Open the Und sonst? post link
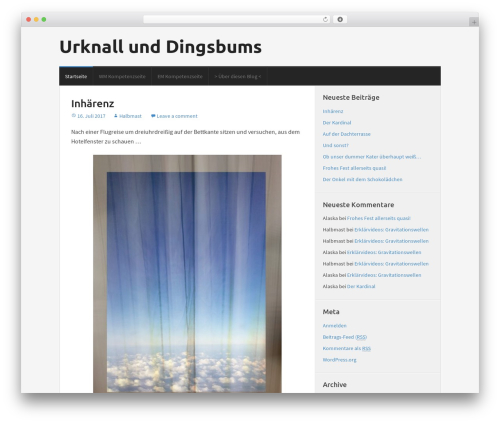This screenshot has width=500, height=423. tap(335, 145)
